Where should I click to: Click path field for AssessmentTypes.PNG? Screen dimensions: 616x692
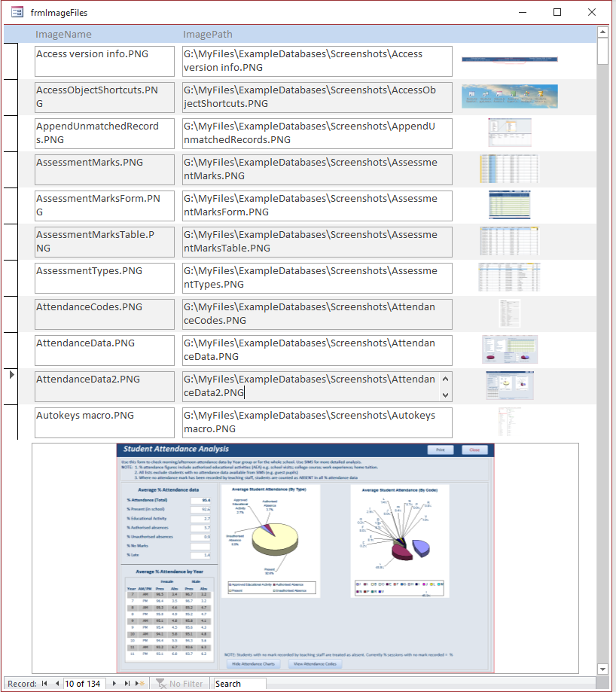317,279
